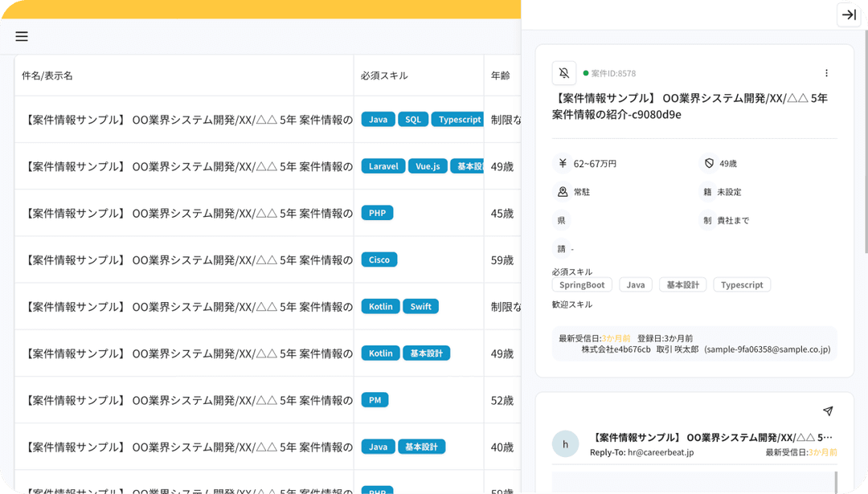Click the hr@careerbeat.jp Reply-To address
Screen dimensions: 868x494
661,452
